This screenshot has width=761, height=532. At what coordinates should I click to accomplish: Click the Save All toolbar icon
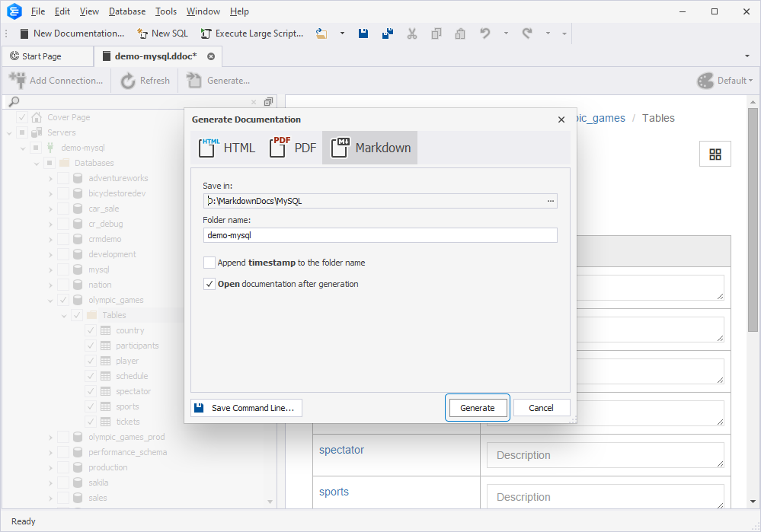tap(388, 33)
